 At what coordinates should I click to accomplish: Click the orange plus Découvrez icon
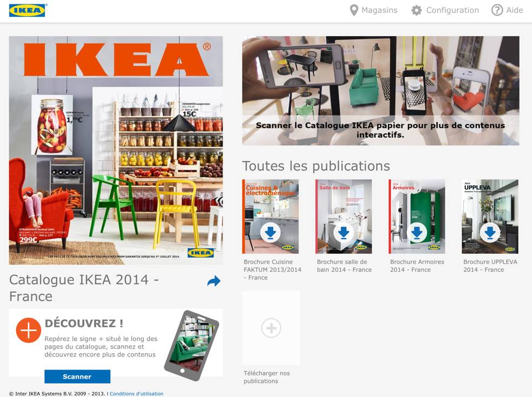[29, 330]
